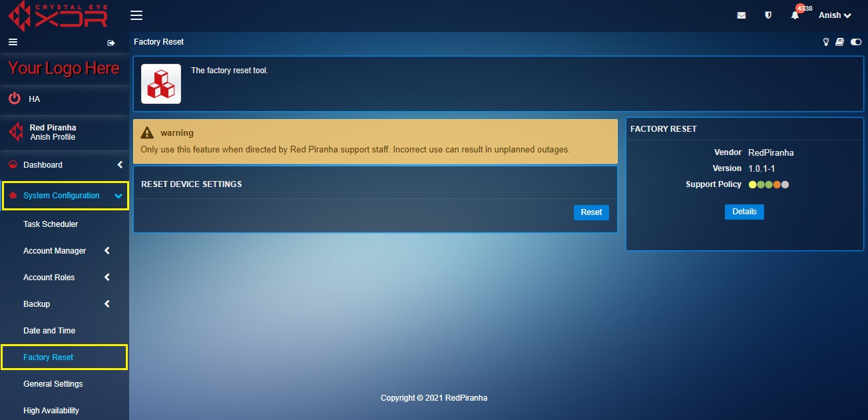868x420 pixels.
Task: Click the lightbulb tips icon
Action: 826,42
